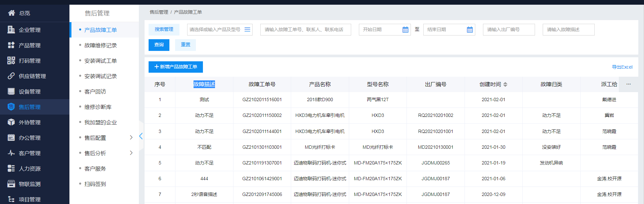This screenshot has height=204, width=644.
Task: Click the 总览 home icon
Action: pos(11,13)
